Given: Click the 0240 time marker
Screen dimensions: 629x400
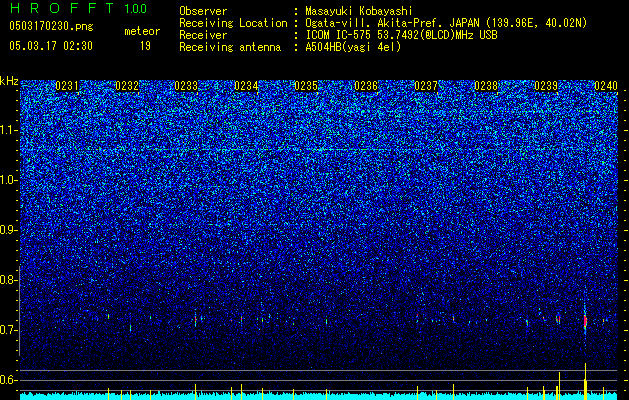Looking at the screenshot, I should click(606, 86).
